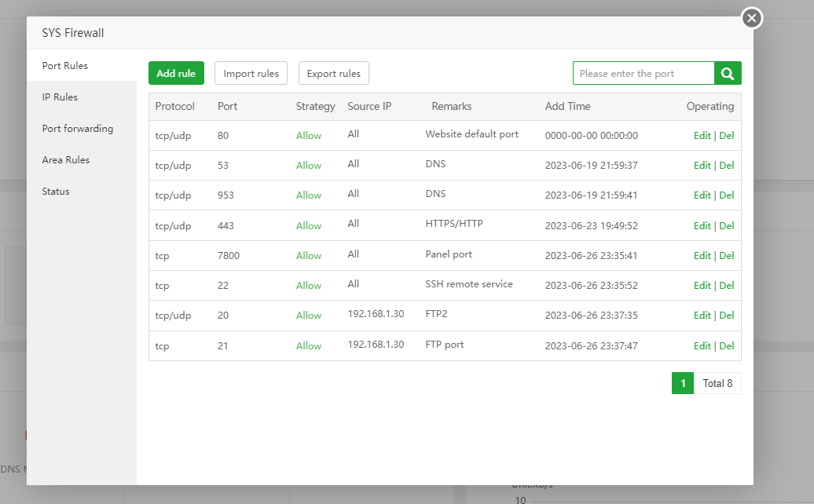Edit the Panel port 7800 rule
814x504 pixels.
click(x=702, y=256)
